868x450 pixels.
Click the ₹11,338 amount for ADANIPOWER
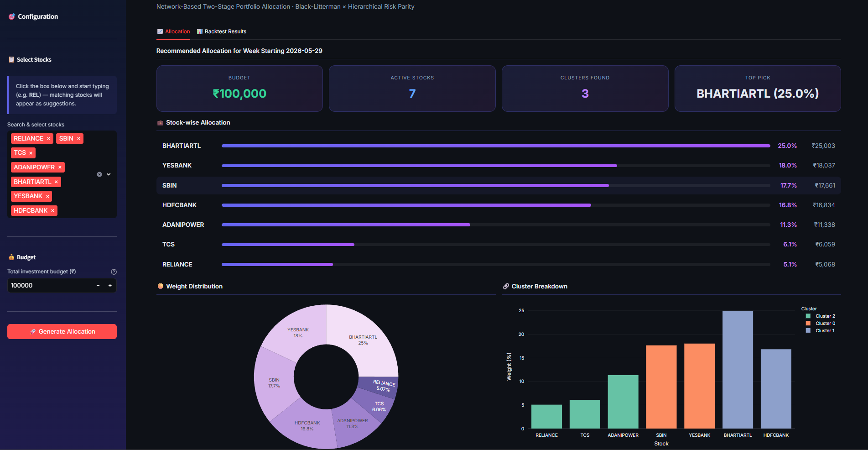tap(825, 225)
